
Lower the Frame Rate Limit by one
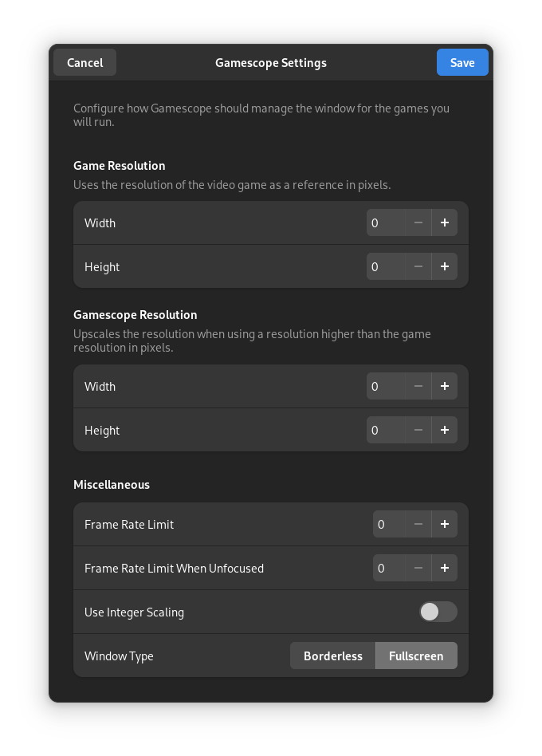(x=418, y=525)
